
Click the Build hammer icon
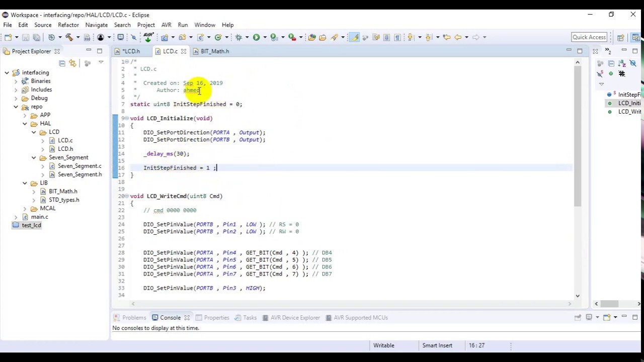pos(69,37)
